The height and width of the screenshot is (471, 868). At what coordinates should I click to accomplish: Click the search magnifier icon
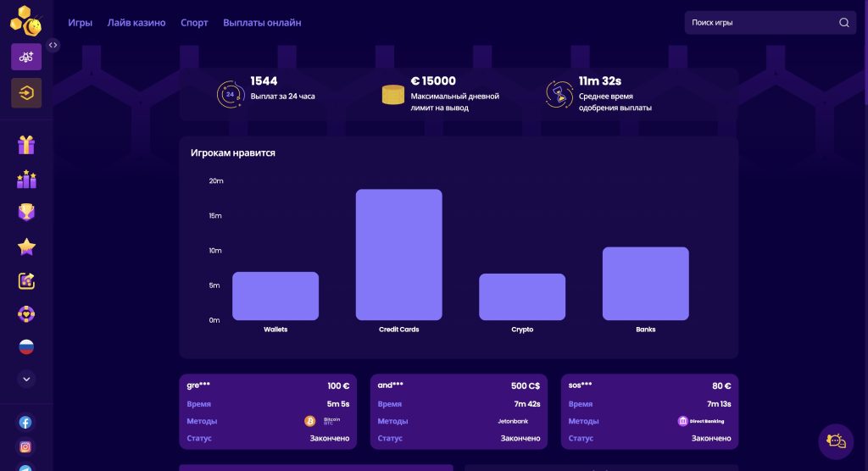coord(843,23)
